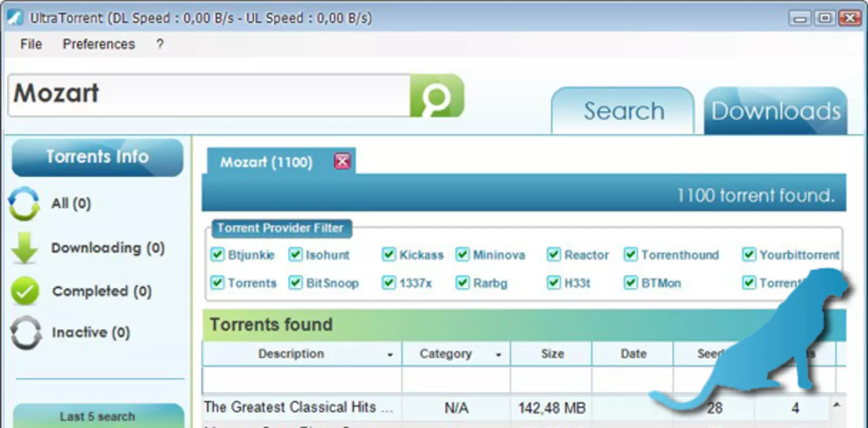Image resolution: width=868 pixels, height=428 pixels.
Task: Uncheck the Yourbittorrent provider checkbox
Action: (749, 254)
